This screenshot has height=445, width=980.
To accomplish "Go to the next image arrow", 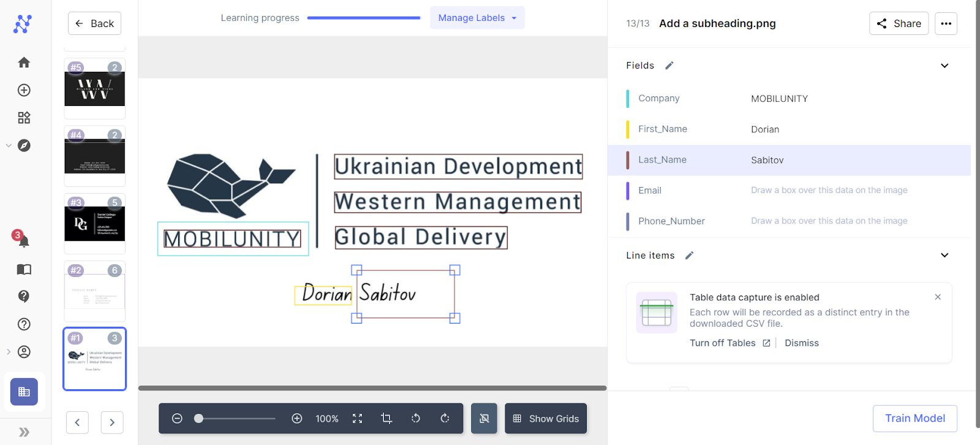I will pos(112,422).
